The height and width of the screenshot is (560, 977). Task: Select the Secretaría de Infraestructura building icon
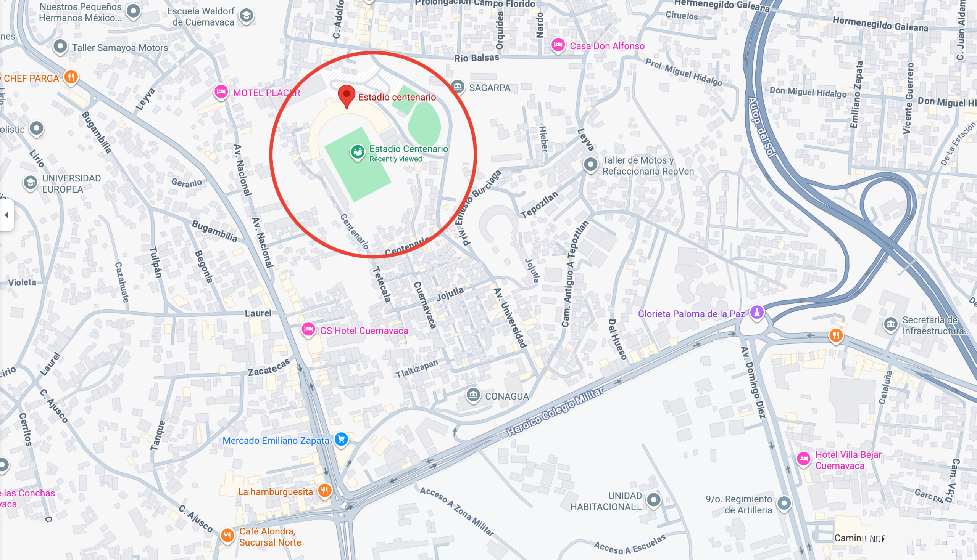click(x=891, y=325)
